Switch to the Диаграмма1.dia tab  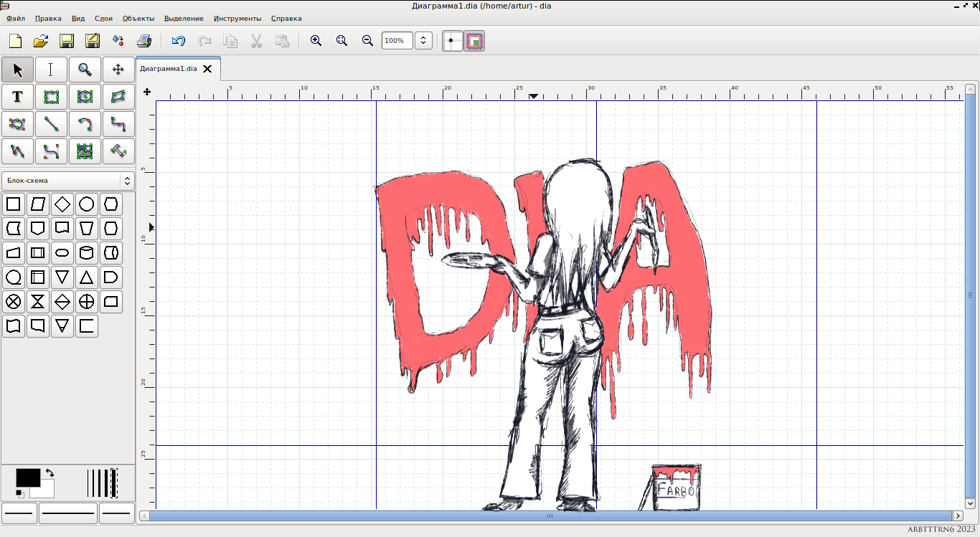point(169,69)
